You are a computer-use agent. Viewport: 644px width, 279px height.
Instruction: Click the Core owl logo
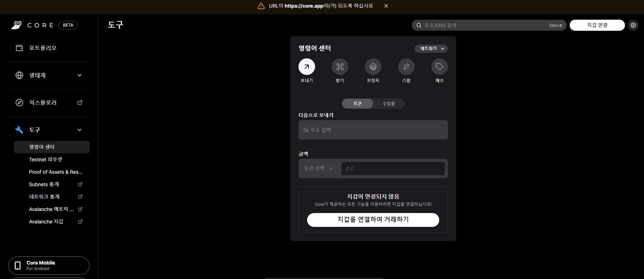(x=17, y=25)
